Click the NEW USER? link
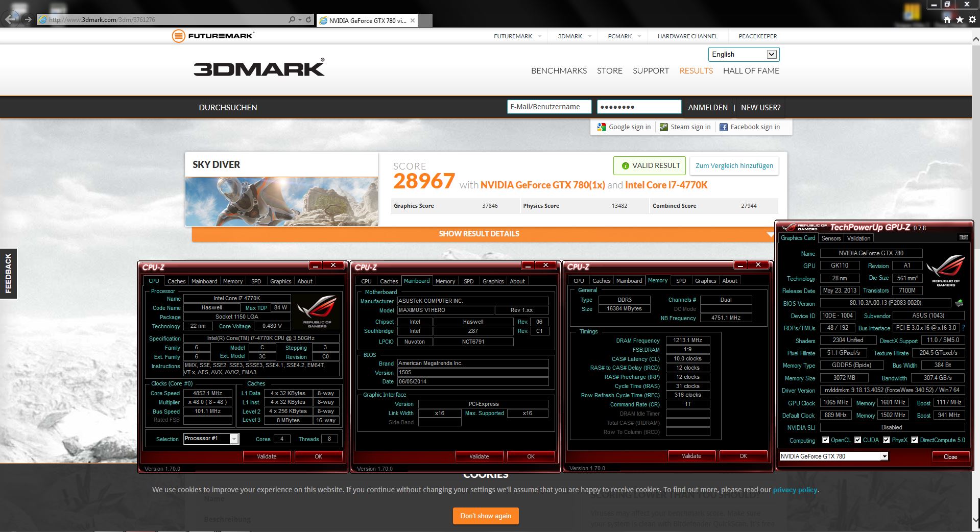The width and height of the screenshot is (980, 532). coord(761,107)
